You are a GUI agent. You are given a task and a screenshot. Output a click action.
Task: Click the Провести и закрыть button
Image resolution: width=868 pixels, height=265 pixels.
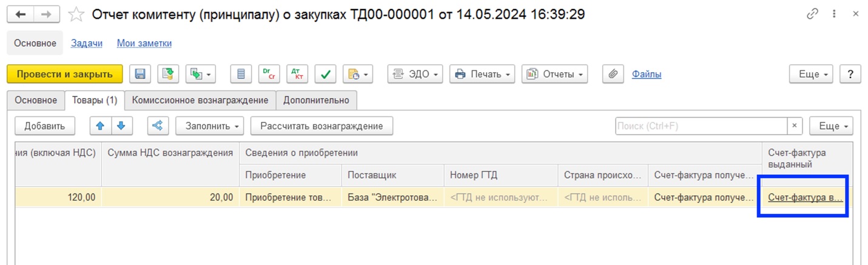coord(64,74)
